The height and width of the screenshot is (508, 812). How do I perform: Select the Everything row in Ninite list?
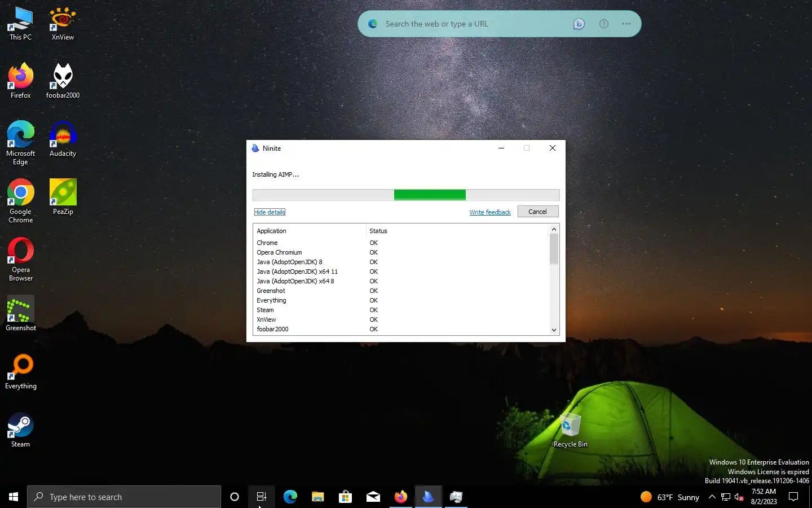tap(401, 300)
